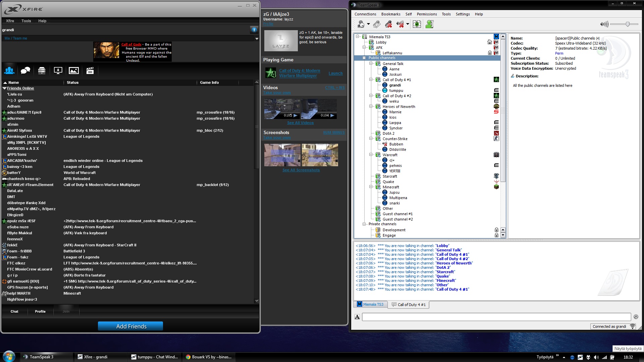Open the away status dropdown arrow in TeamSpeak

click(x=368, y=24)
